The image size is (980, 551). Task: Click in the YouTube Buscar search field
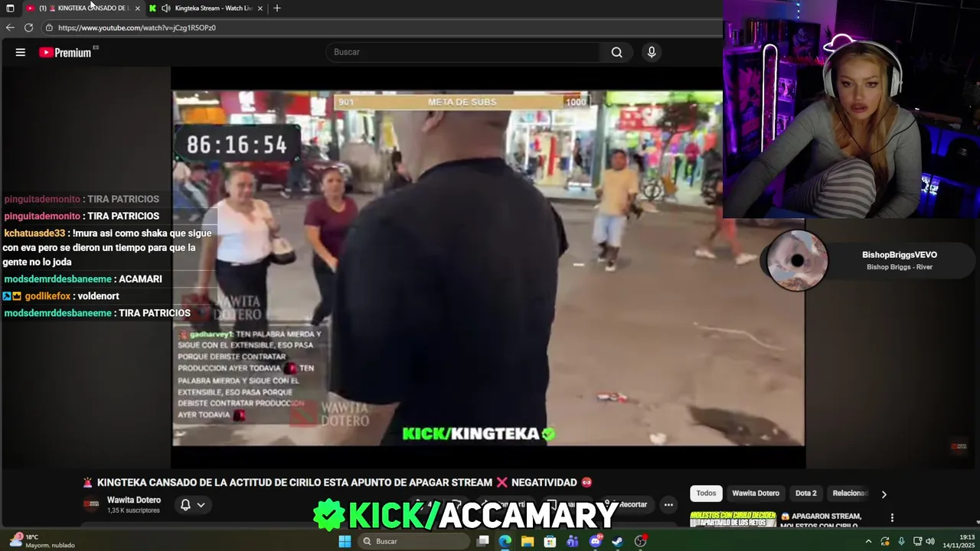(463, 52)
